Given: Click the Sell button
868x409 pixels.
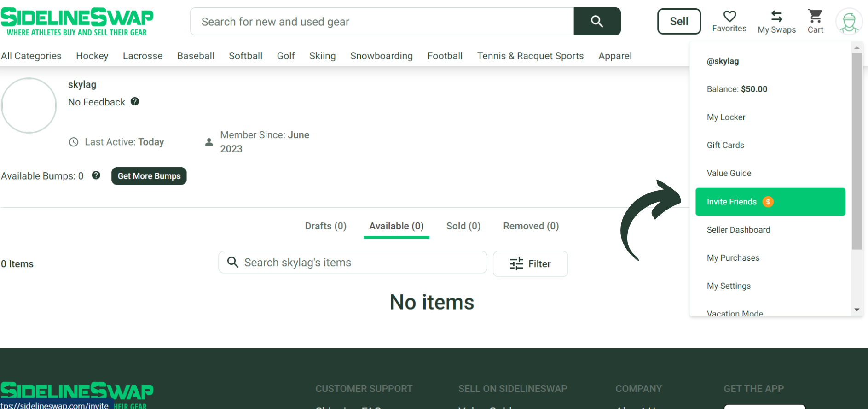Looking at the screenshot, I should coord(679,21).
